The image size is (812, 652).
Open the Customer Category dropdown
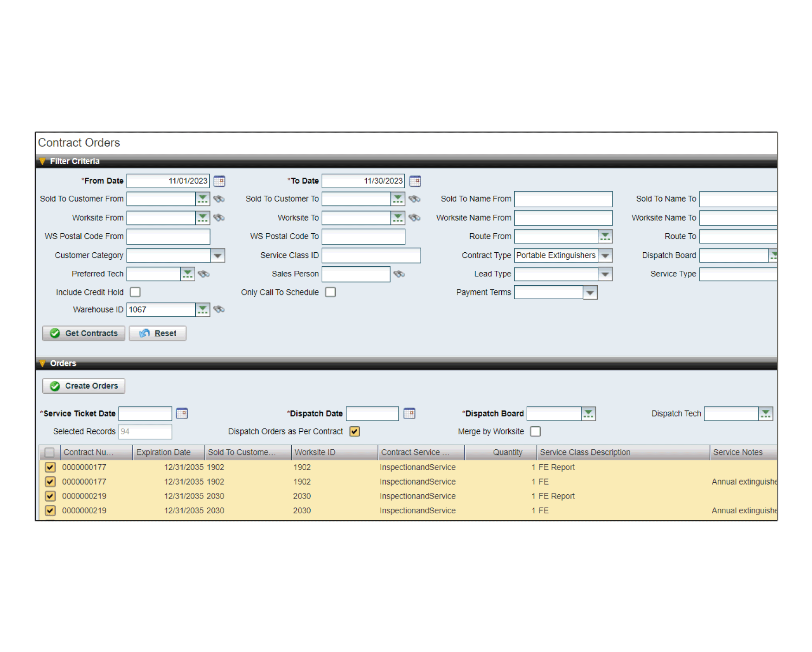217,256
